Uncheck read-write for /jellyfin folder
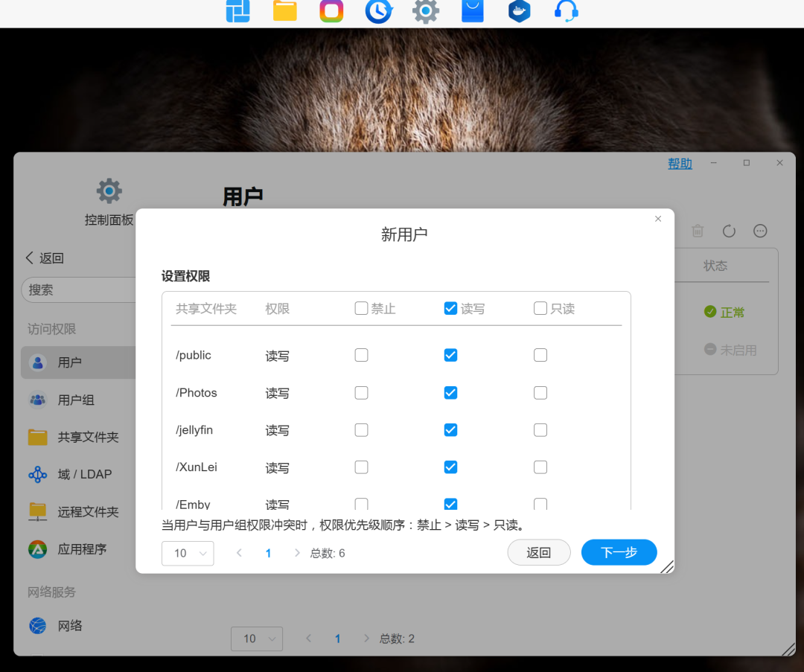 click(450, 430)
